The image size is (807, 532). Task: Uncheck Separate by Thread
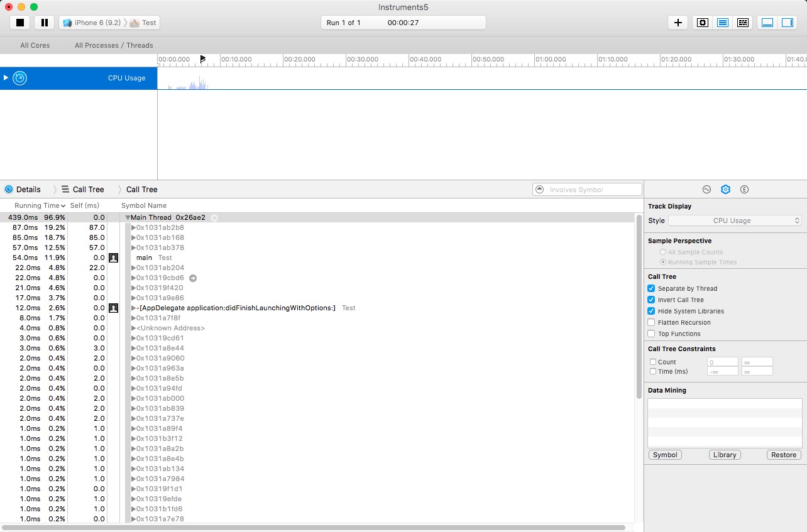pyautogui.click(x=651, y=289)
